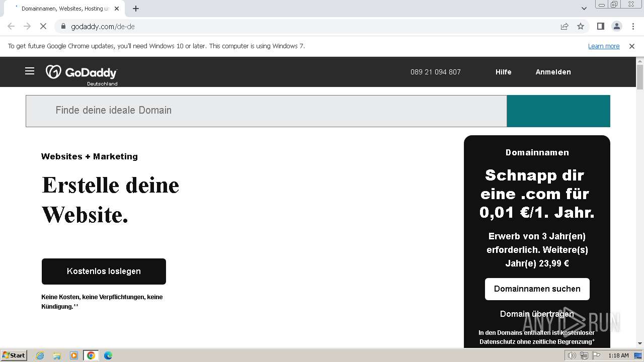Click Schnapp dir eine .com offer text
Screen dimensions: 644x362
pos(537,194)
